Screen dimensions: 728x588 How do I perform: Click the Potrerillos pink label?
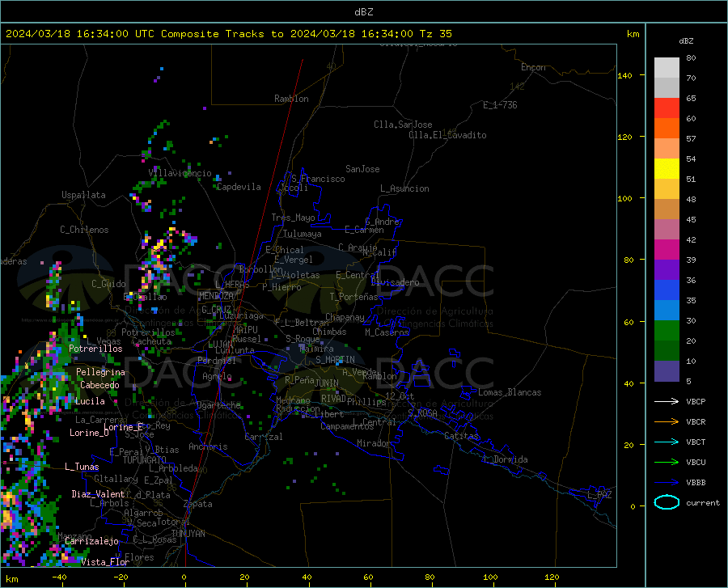(x=95, y=349)
